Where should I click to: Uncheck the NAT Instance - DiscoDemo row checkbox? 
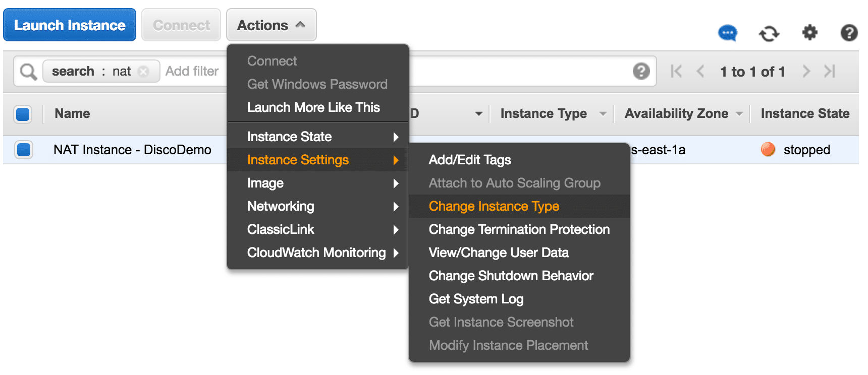pyautogui.click(x=24, y=150)
